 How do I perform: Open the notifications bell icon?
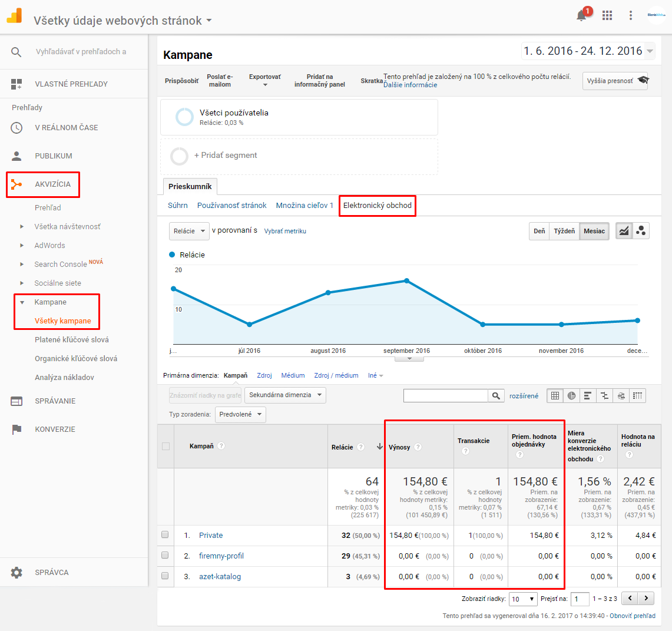[581, 15]
